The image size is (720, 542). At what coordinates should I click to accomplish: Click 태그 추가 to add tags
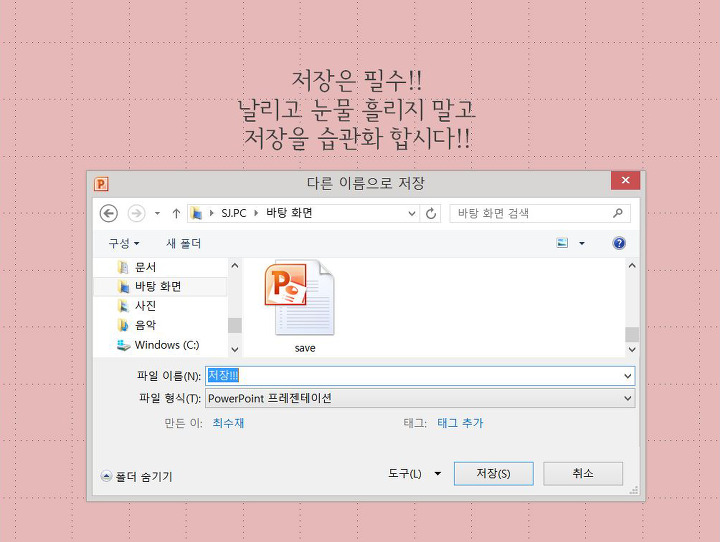pos(460,423)
